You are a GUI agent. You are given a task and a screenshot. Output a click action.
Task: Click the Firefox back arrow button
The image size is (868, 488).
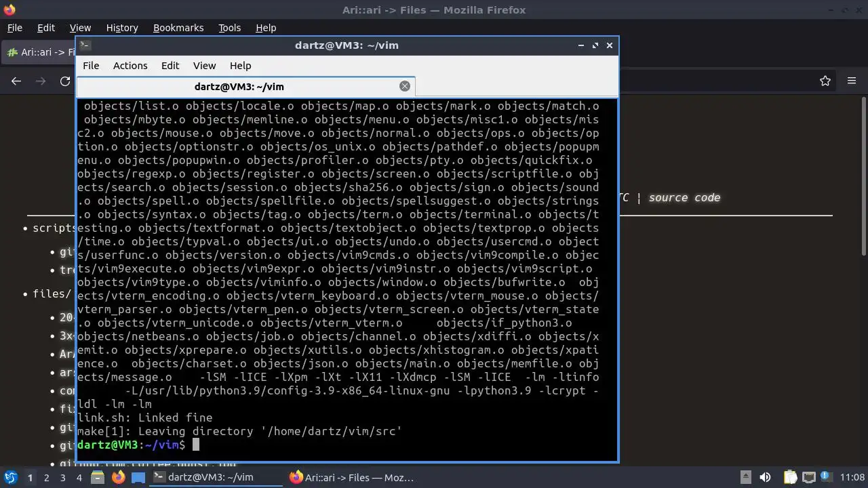(16, 81)
